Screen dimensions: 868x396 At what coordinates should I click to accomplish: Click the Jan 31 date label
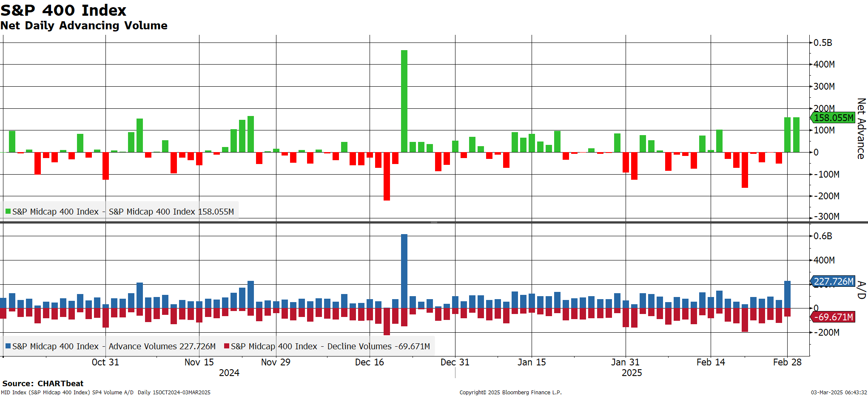point(625,362)
